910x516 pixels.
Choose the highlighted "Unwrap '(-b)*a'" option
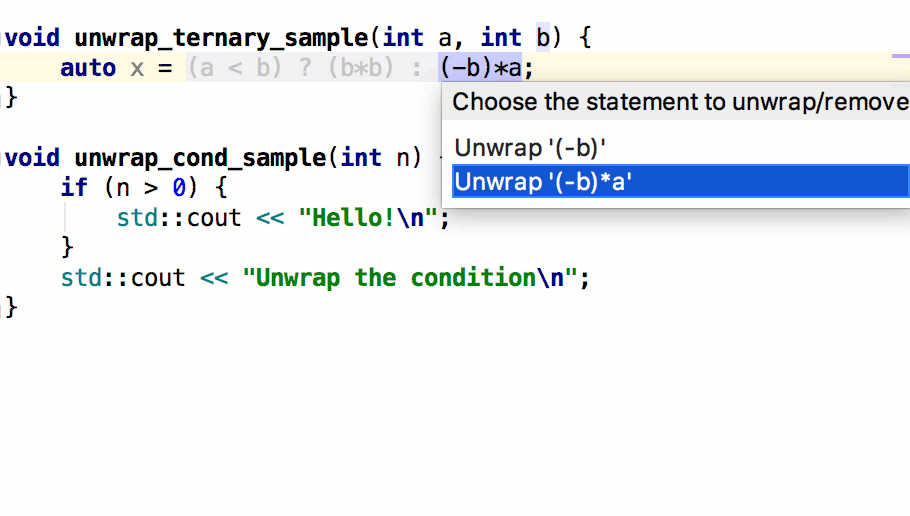point(543,182)
